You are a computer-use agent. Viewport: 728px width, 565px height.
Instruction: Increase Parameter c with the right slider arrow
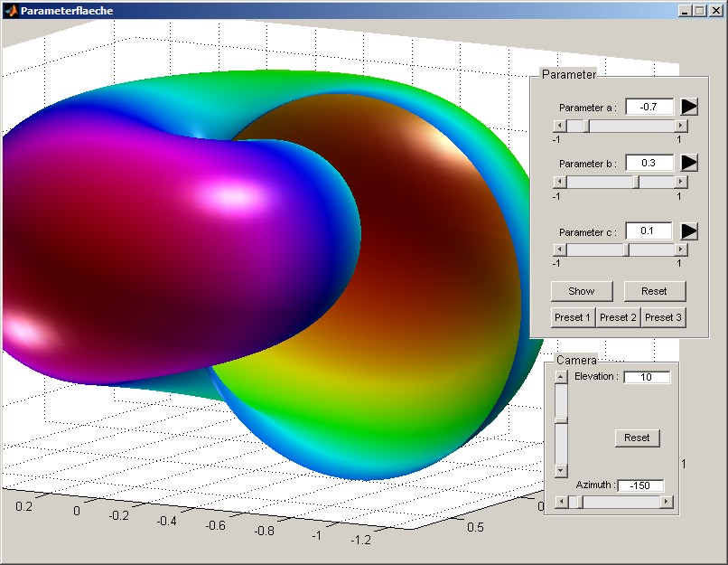click(681, 250)
